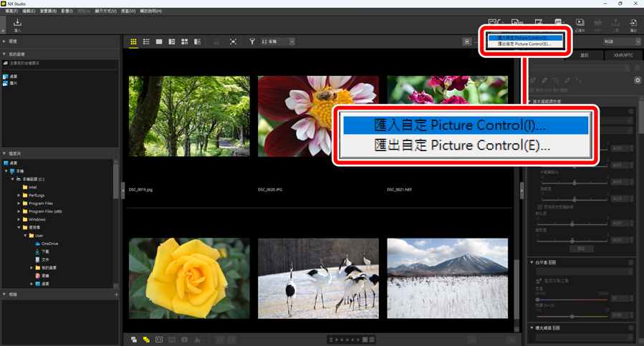Select 匯出自定 Picture Control(E) menu entry
Screen dimensions: 644x346
pos(464,145)
